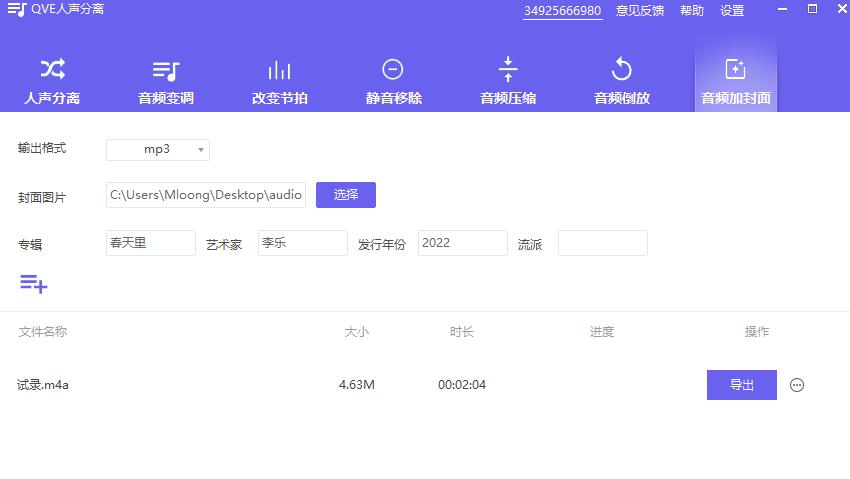Open the 改变节拍 tempo change tool

pyautogui.click(x=280, y=80)
